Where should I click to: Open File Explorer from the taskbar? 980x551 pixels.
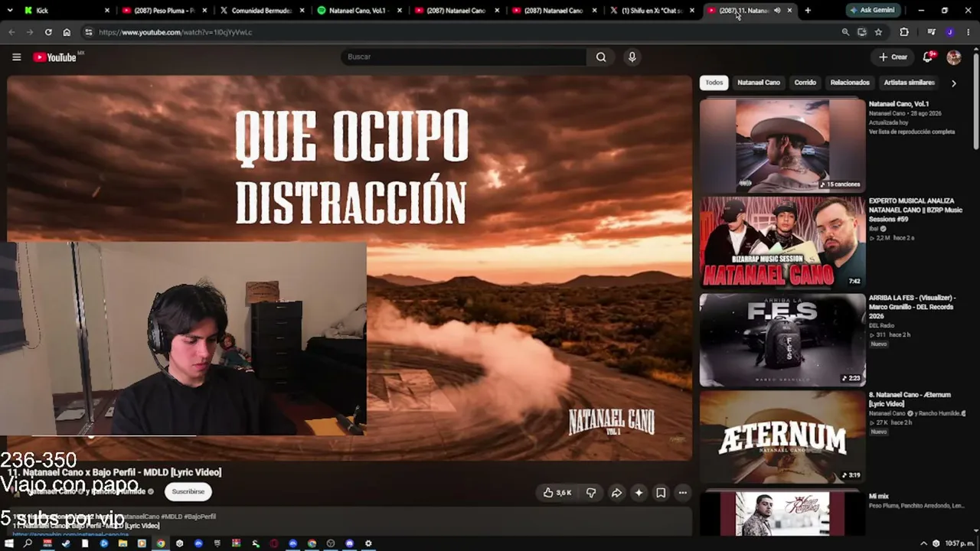tap(122, 543)
